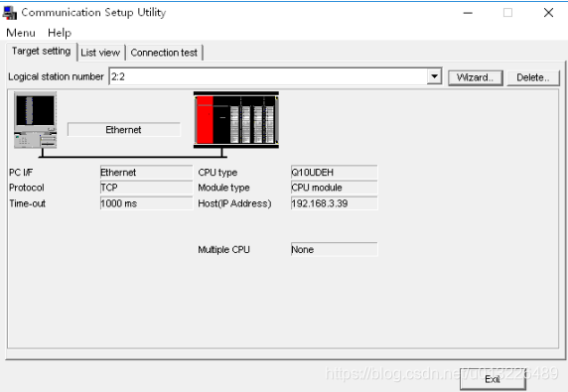Screen dimensions: 568x392
Task: Click the PLC rack module image
Action: tap(236, 120)
